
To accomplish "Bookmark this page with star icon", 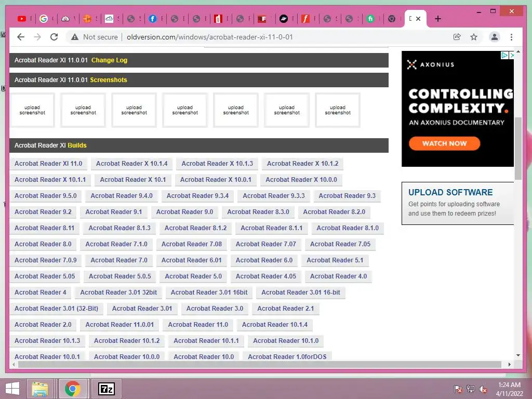I will 474,37.
